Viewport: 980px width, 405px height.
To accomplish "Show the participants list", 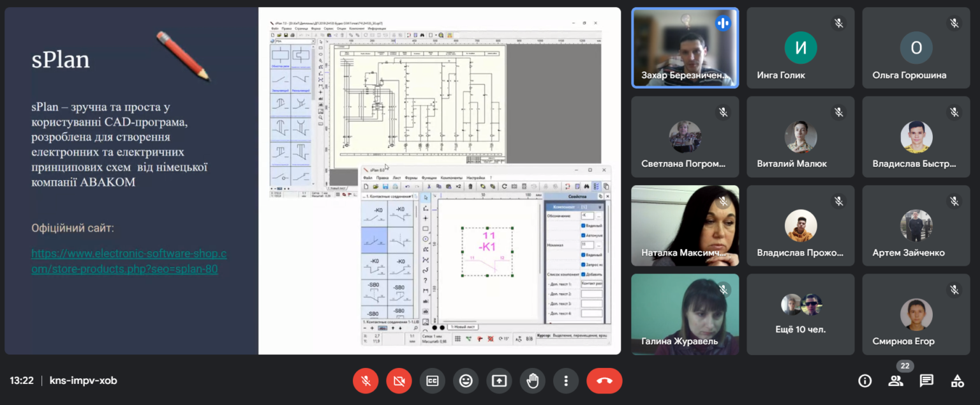I will (896, 381).
